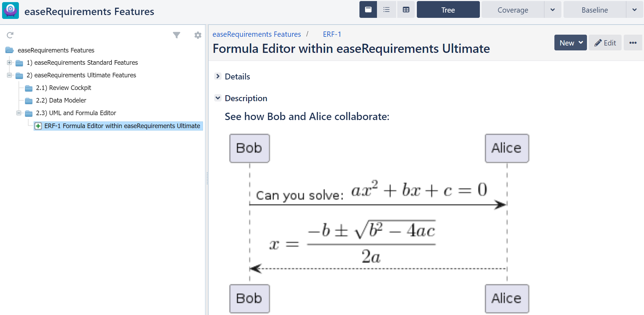Click the ERF-1 requirement plus icon

click(x=38, y=126)
